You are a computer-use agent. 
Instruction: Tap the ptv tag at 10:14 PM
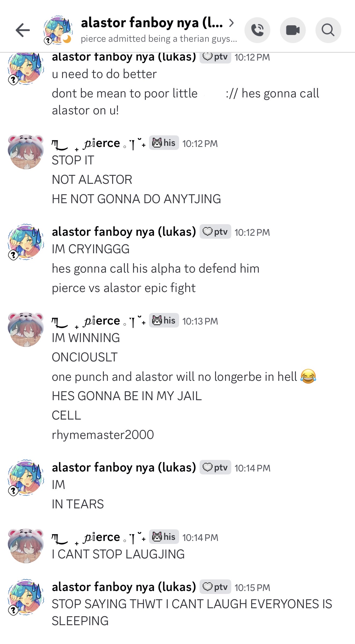click(x=215, y=467)
